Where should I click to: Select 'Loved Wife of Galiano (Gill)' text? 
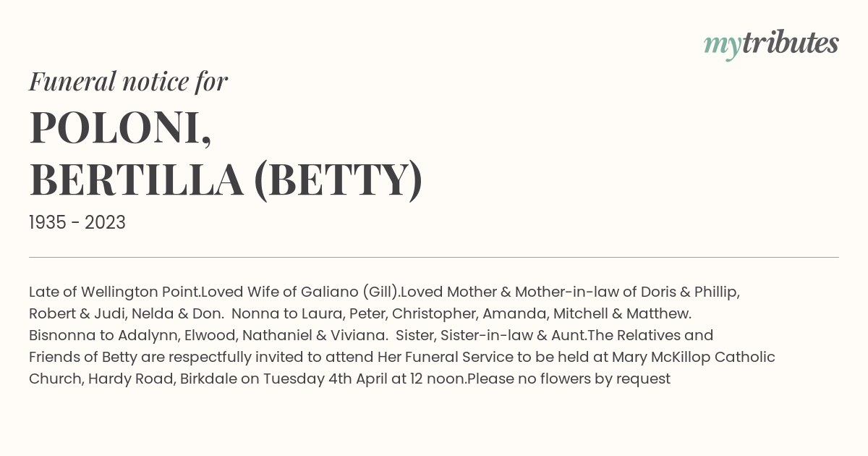(x=300, y=292)
